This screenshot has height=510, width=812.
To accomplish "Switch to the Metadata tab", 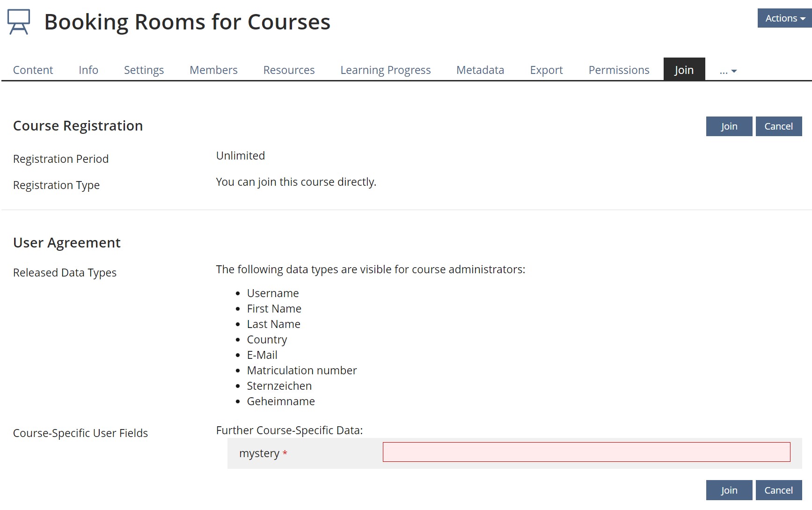I will (x=480, y=70).
